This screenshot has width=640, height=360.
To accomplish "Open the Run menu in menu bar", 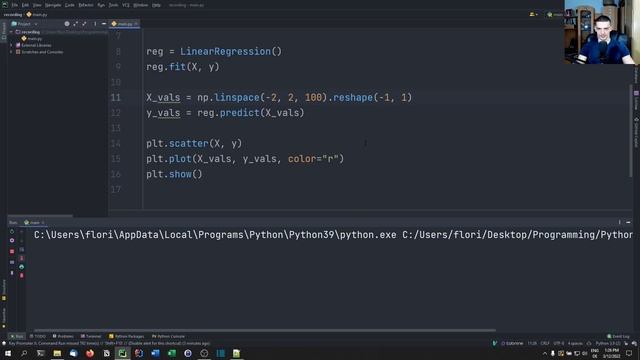I will (x=101, y=5).
